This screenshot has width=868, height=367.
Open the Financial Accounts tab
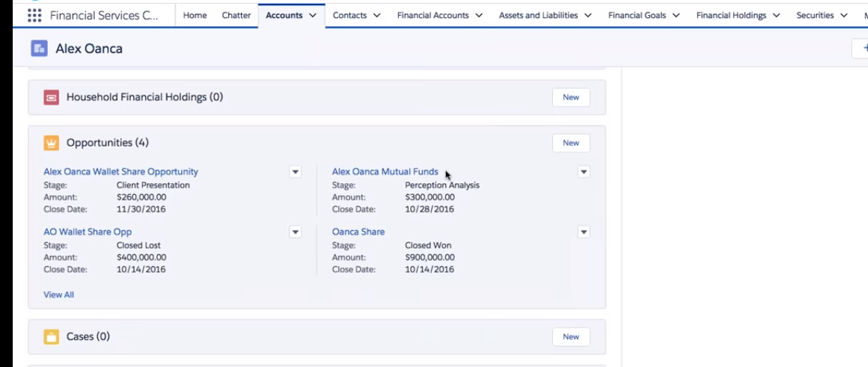tap(433, 16)
